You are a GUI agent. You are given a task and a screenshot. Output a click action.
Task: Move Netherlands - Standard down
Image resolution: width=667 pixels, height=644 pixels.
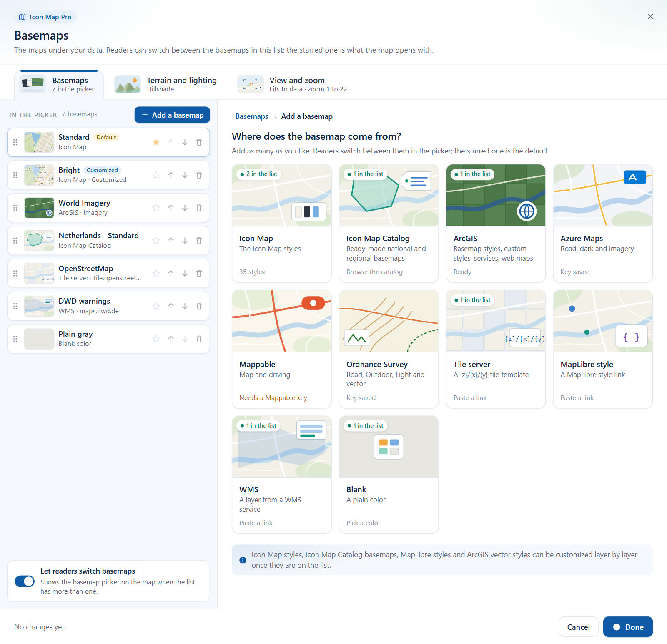click(185, 241)
